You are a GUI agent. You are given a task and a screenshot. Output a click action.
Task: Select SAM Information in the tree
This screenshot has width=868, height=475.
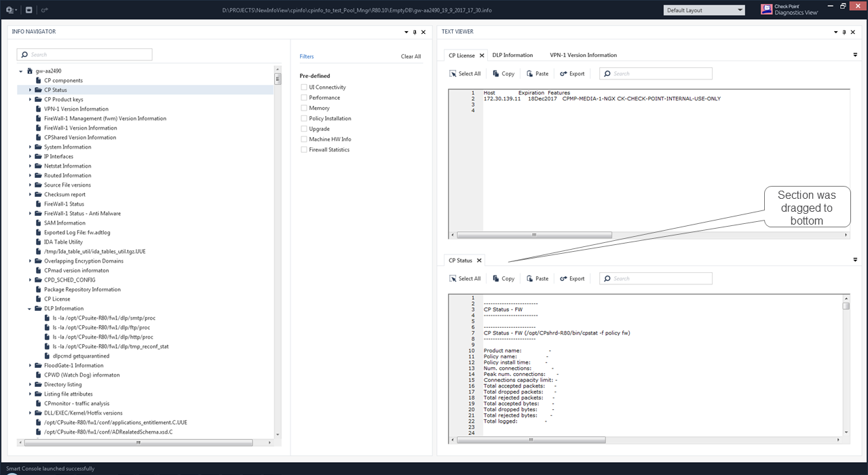pos(64,223)
